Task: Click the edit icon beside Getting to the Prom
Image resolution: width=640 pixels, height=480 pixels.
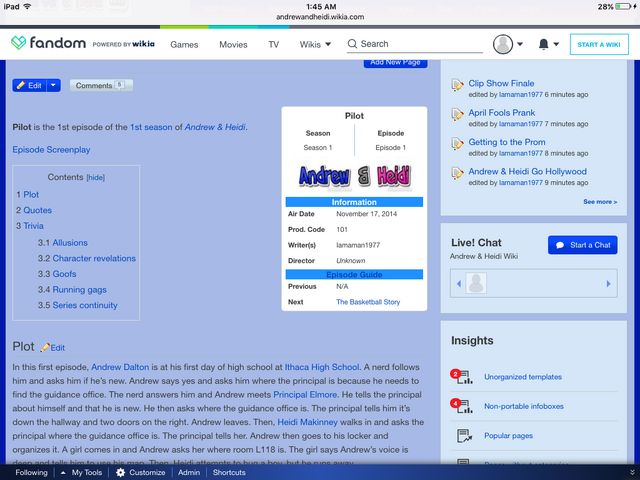Action: [x=457, y=143]
